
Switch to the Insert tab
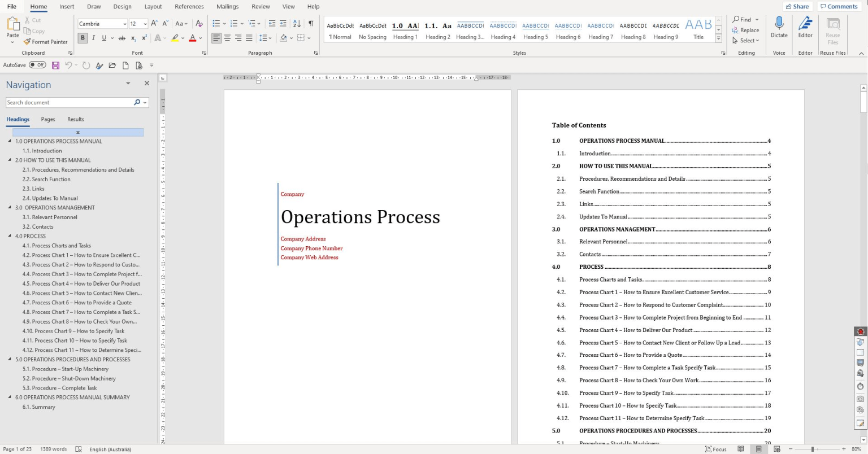pyautogui.click(x=67, y=7)
